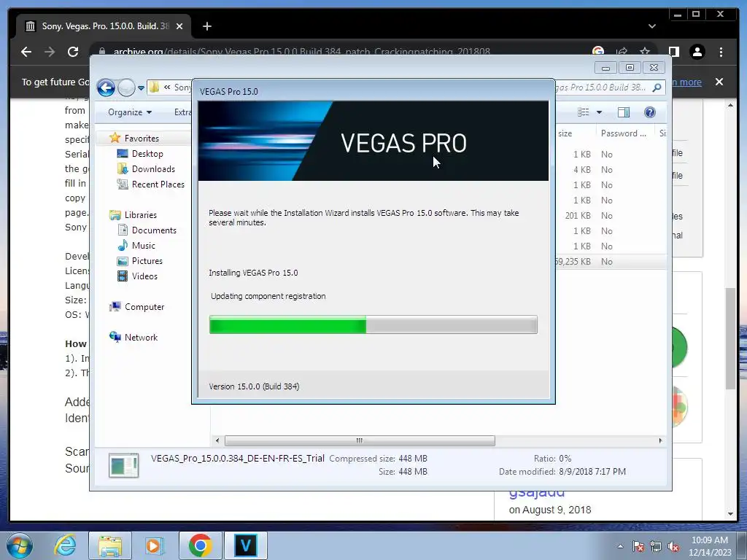Click the share page icon in Chrome
This screenshot has width=747, height=560.
tap(622, 52)
